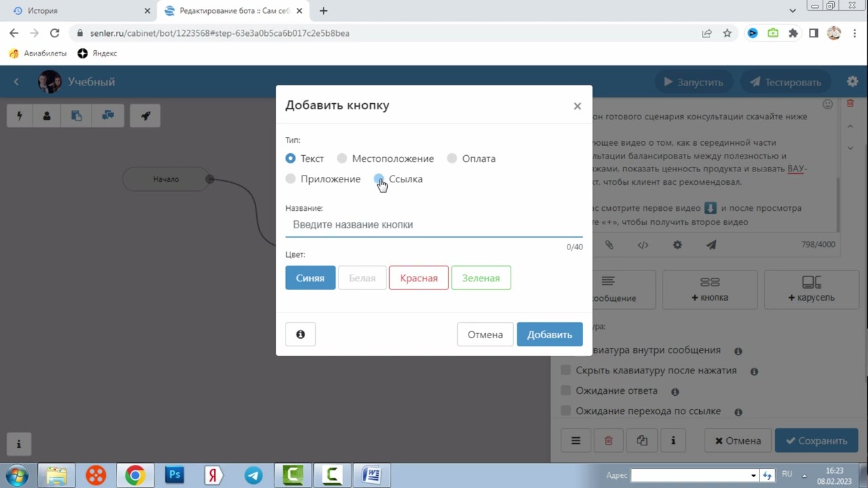Open info hint for Скрыть клавиатуру после нажатия
The image size is (868, 488).
point(754,371)
